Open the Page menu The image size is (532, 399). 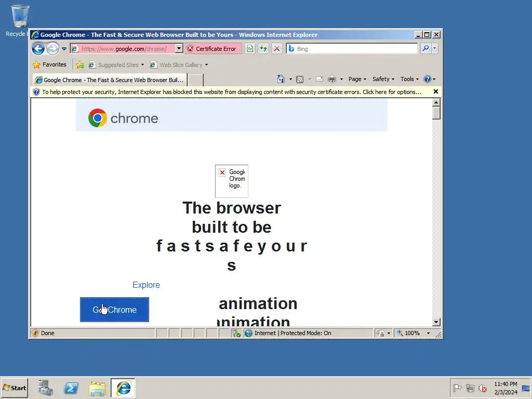click(357, 79)
